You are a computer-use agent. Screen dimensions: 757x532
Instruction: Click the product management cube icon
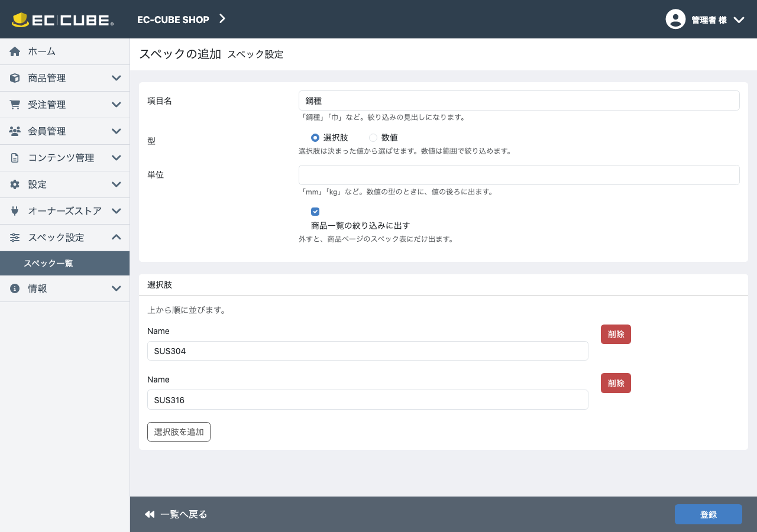pos(15,78)
